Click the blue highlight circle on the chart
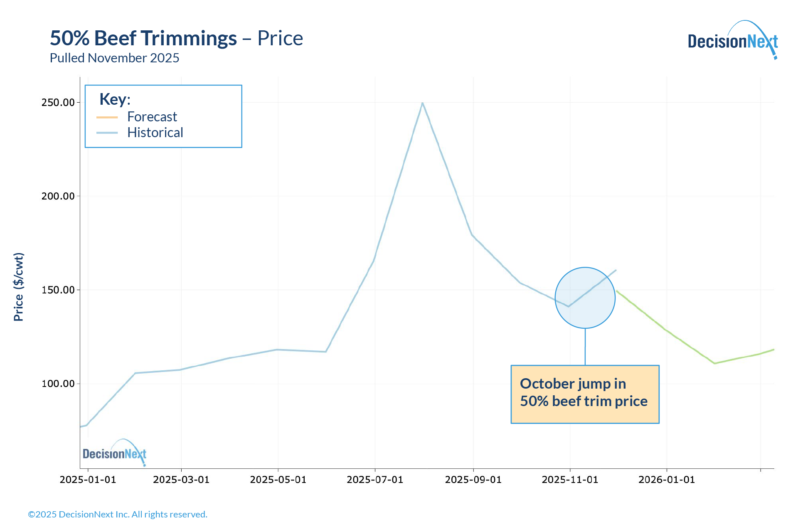This screenshot has width=798, height=532. pos(585,298)
